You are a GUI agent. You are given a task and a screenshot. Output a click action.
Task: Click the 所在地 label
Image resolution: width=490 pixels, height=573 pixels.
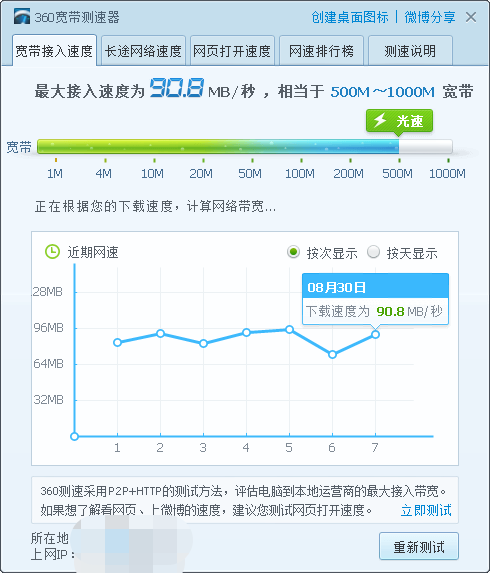click(x=50, y=538)
